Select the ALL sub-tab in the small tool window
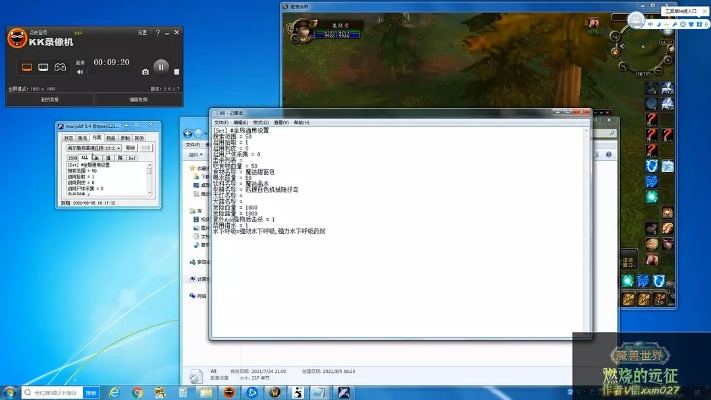 pos(84,158)
